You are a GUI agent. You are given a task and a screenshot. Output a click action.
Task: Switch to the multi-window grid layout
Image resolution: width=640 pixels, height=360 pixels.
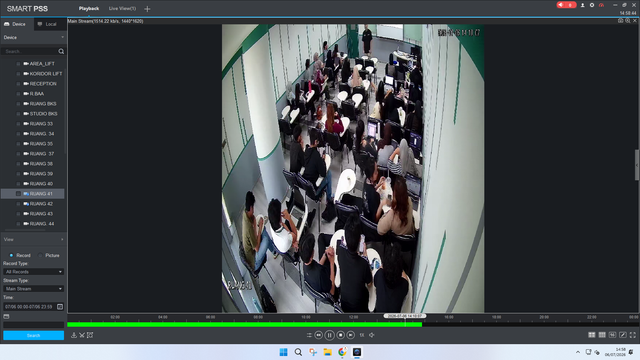pyautogui.click(x=602, y=335)
